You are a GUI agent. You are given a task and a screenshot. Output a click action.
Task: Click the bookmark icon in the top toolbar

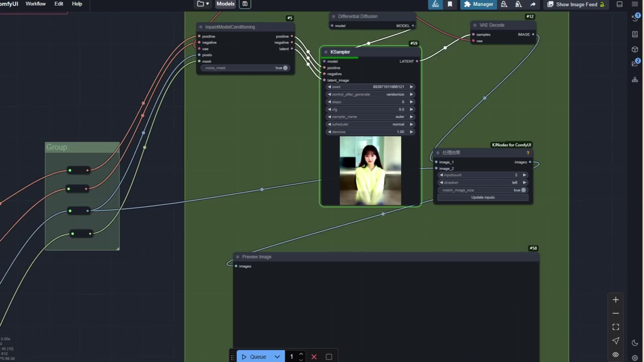(450, 4)
